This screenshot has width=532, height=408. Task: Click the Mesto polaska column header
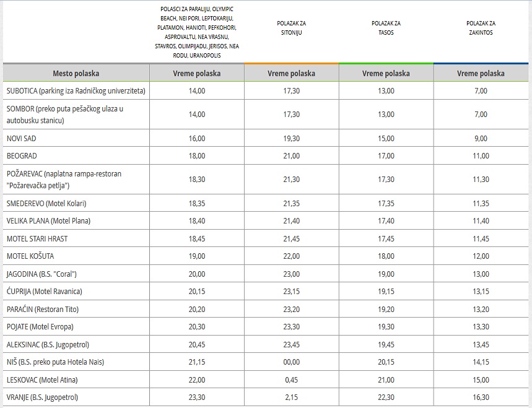point(76,73)
